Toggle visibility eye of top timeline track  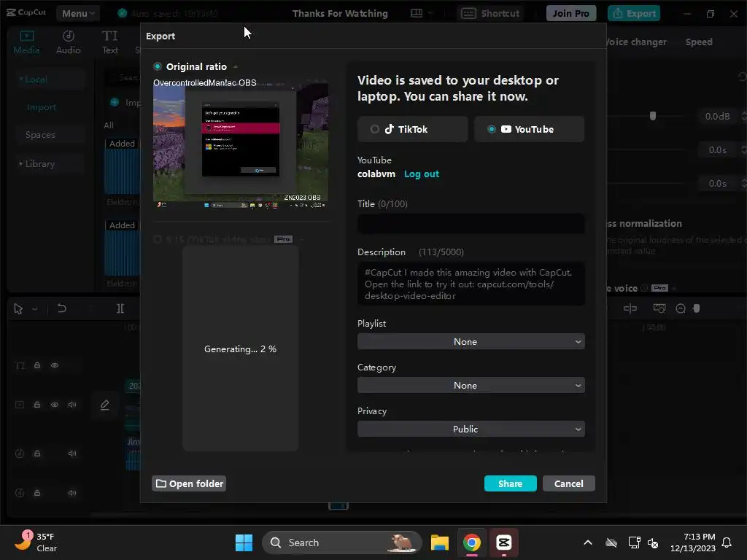pyautogui.click(x=55, y=365)
